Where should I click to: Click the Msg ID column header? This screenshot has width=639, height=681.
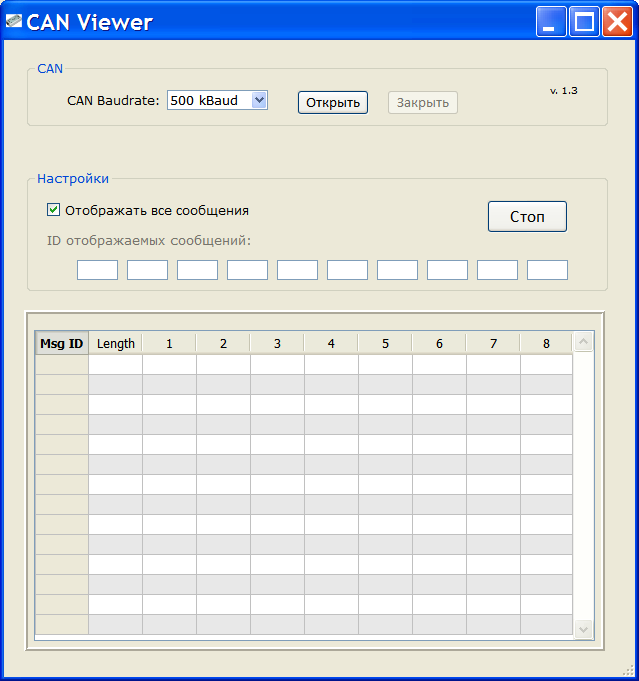coord(62,344)
